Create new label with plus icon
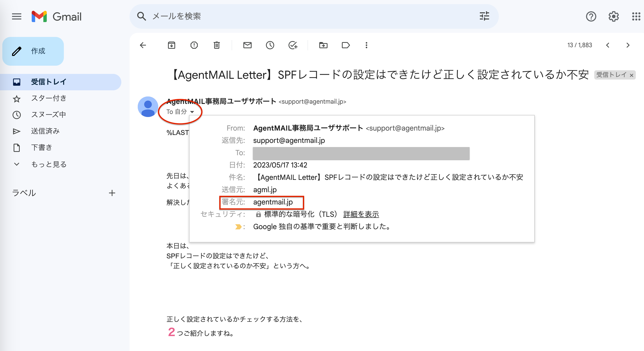 click(112, 193)
